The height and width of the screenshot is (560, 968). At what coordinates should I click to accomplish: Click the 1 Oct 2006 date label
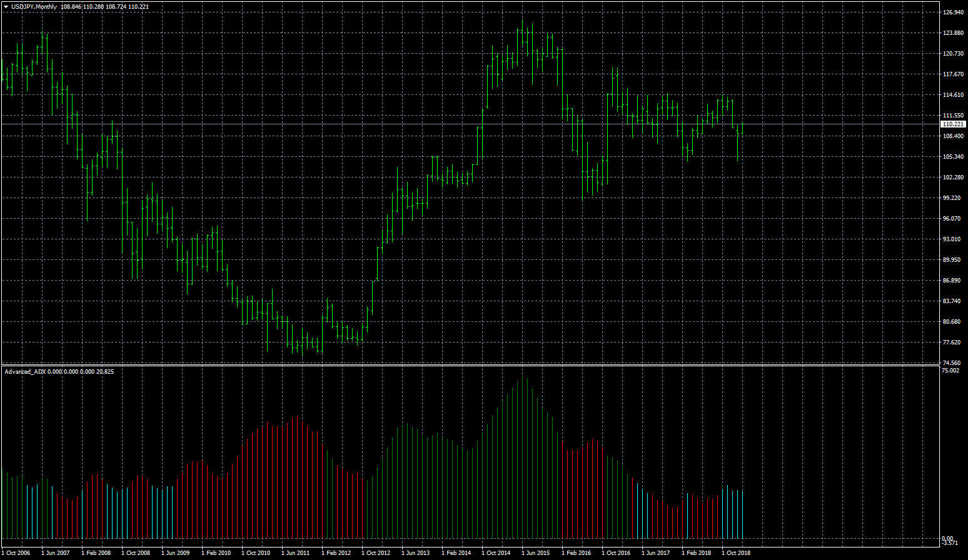click(16, 553)
